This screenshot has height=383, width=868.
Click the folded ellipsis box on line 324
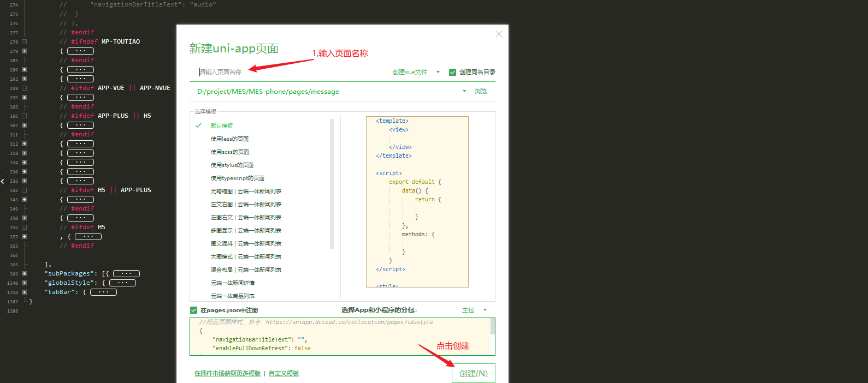80,162
